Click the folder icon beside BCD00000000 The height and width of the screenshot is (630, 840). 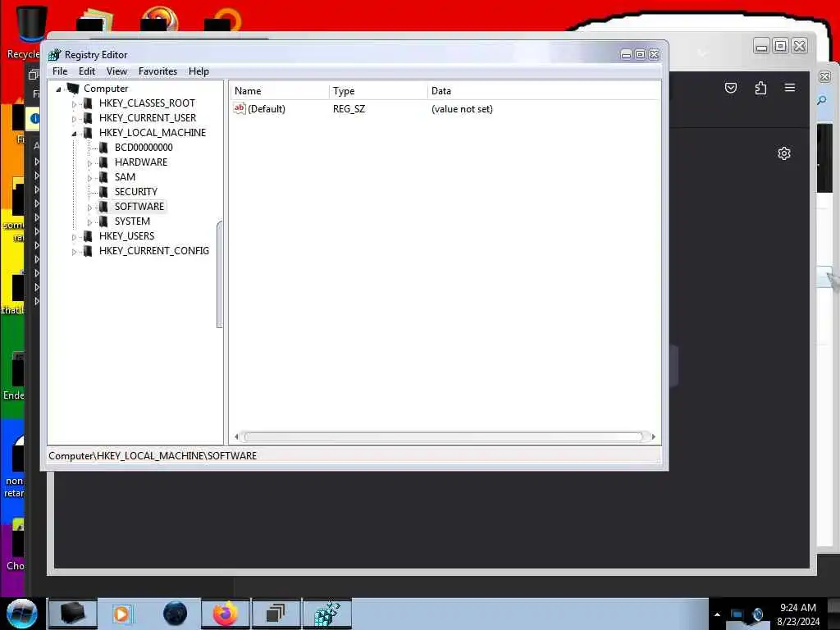point(103,148)
